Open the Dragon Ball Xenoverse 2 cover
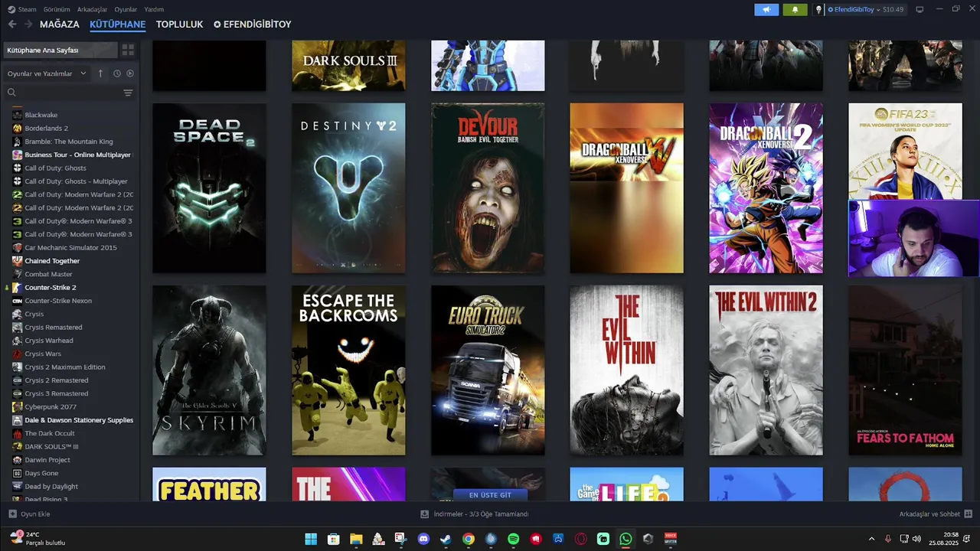This screenshot has height=551, width=980. (766, 188)
